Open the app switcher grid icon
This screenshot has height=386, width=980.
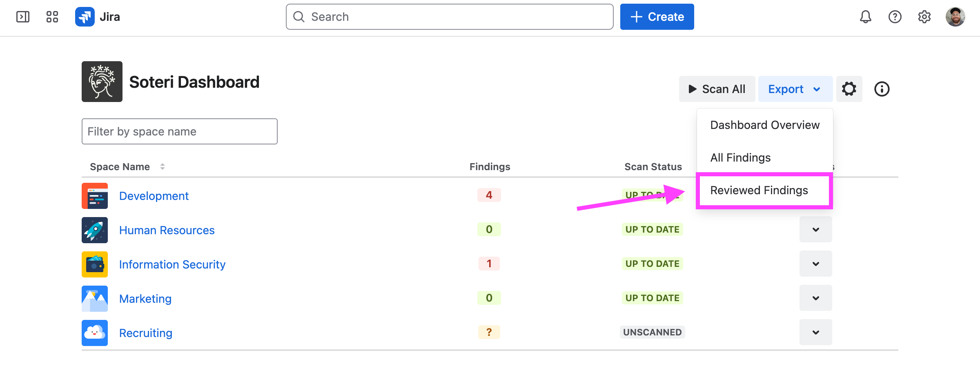click(52, 17)
